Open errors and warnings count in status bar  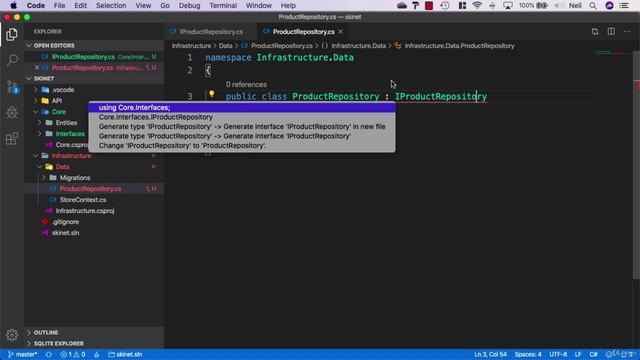(x=73, y=354)
